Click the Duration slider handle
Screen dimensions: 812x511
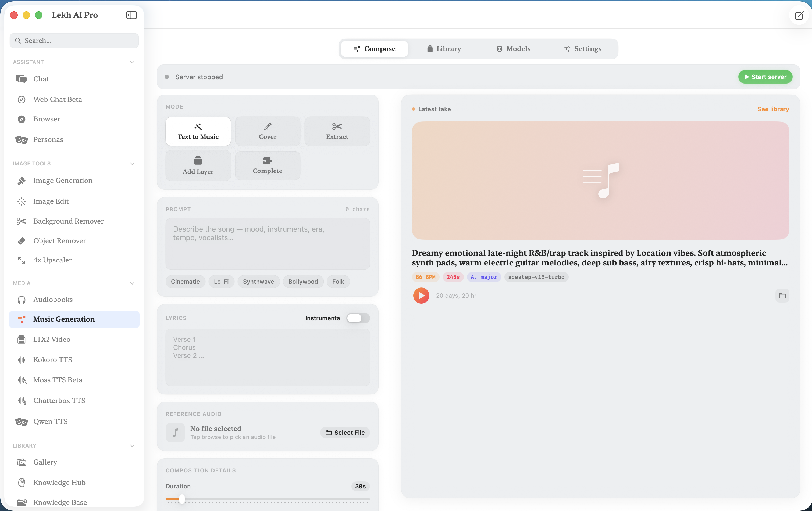pyautogui.click(x=182, y=499)
